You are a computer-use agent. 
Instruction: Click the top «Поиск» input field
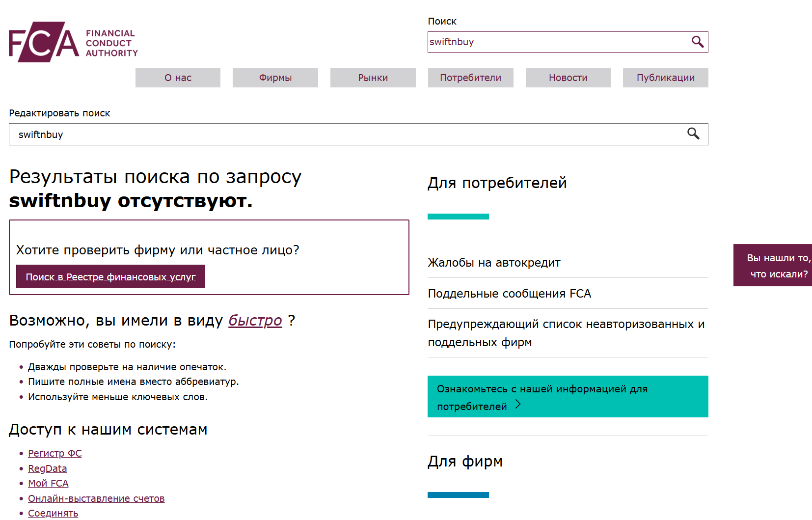click(x=557, y=42)
